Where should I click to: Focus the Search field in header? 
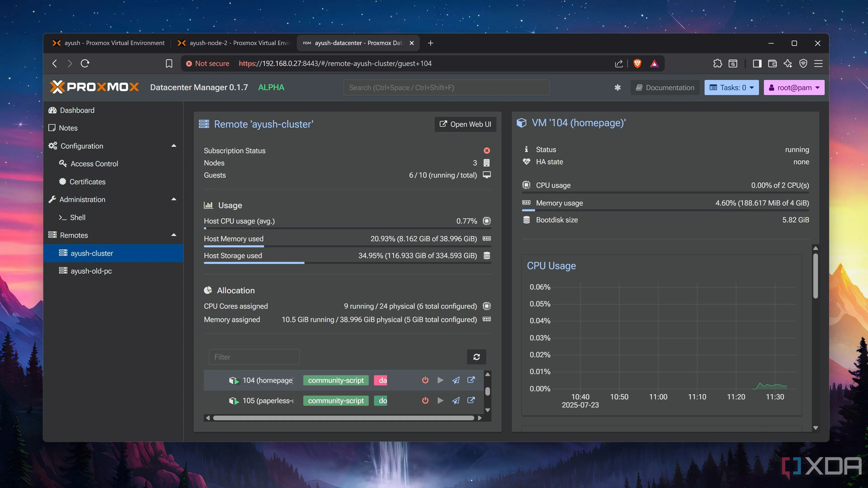pos(446,88)
